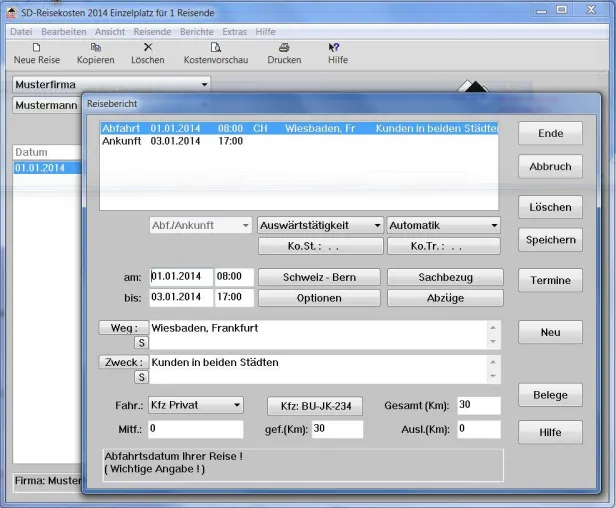This screenshot has width=616, height=508.
Task: Click the Abzüge button
Action: (x=445, y=298)
